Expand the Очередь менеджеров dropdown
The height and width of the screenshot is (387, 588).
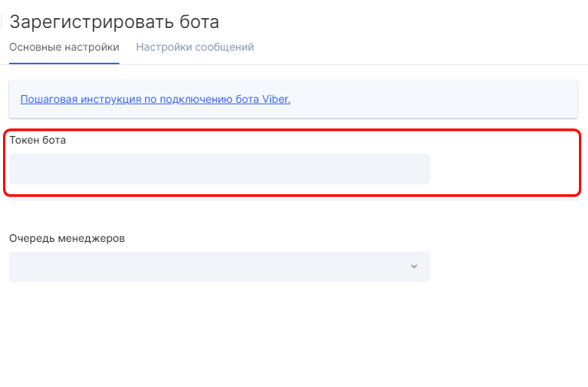pos(219,267)
